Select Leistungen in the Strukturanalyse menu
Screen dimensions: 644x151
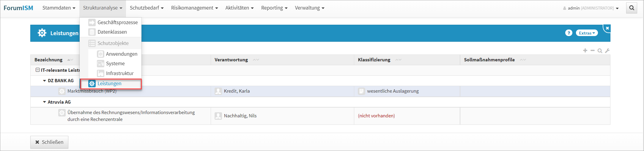coord(109,84)
